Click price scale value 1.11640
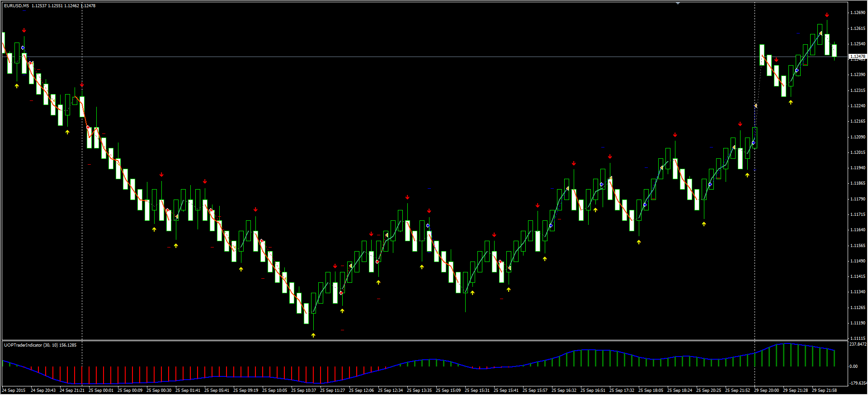 pos(858,229)
